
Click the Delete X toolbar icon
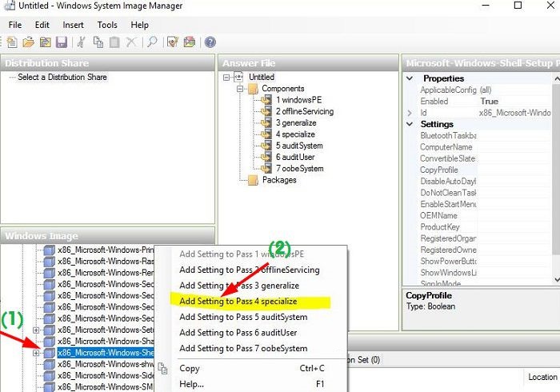click(x=131, y=42)
